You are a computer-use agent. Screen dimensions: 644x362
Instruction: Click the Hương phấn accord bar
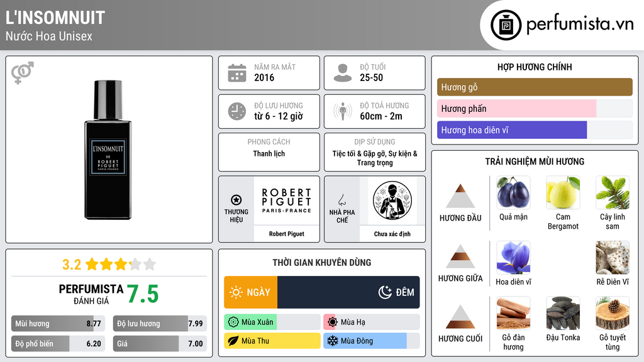coord(535,108)
